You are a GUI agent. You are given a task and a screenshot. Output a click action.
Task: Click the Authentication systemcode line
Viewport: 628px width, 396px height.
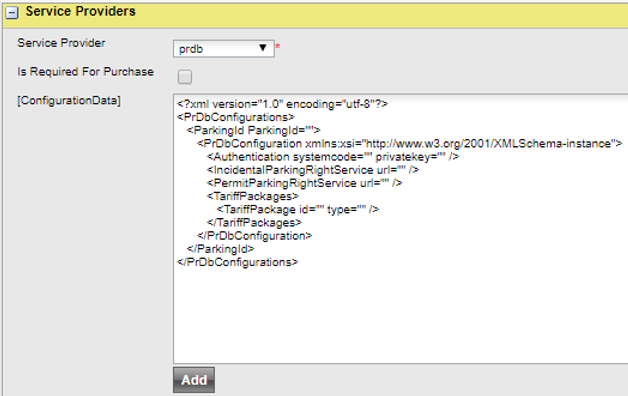pyautogui.click(x=333, y=157)
